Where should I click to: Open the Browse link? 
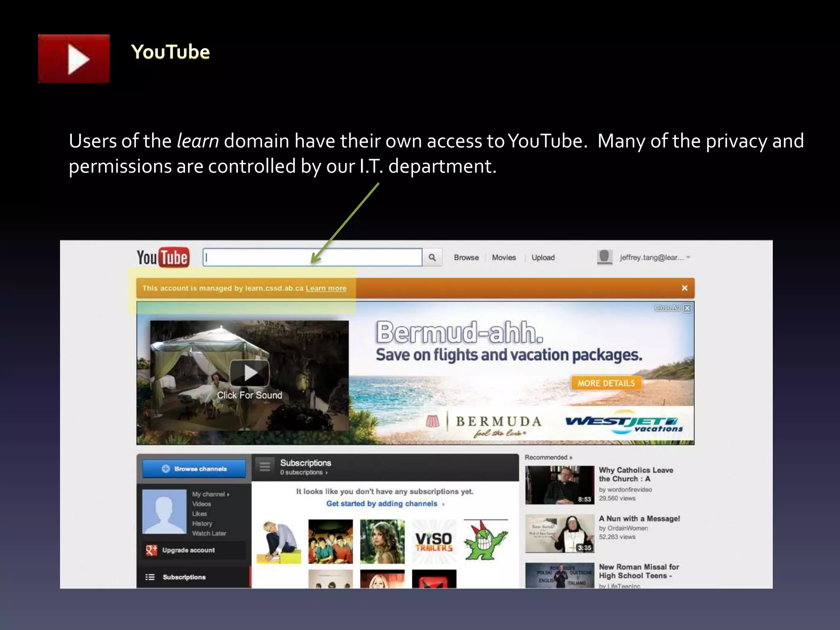(466, 258)
